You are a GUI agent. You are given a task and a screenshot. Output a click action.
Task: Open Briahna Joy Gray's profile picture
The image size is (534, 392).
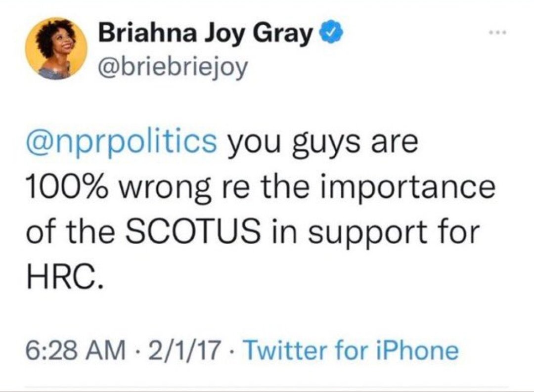click(56, 48)
